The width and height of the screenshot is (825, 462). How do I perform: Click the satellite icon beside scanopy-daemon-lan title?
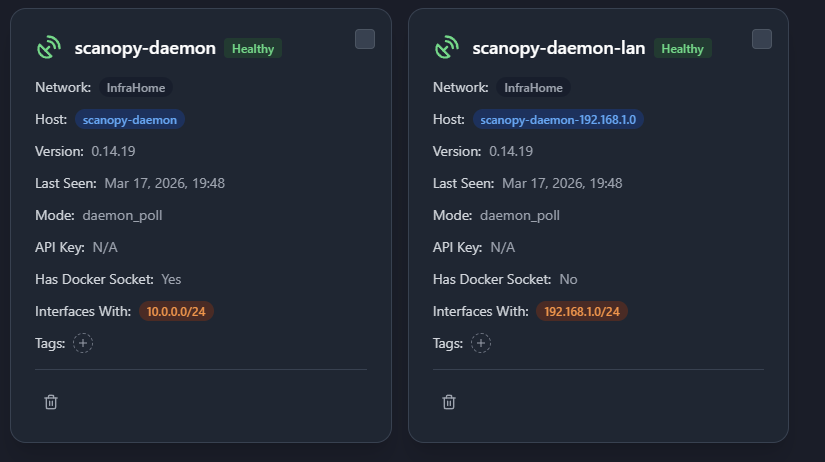(x=447, y=48)
